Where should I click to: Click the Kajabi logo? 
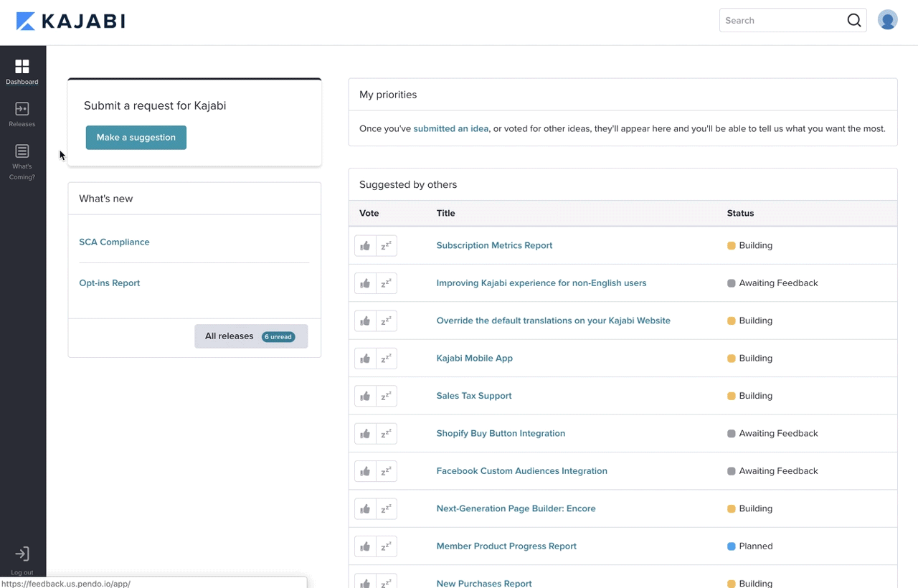[70, 21]
